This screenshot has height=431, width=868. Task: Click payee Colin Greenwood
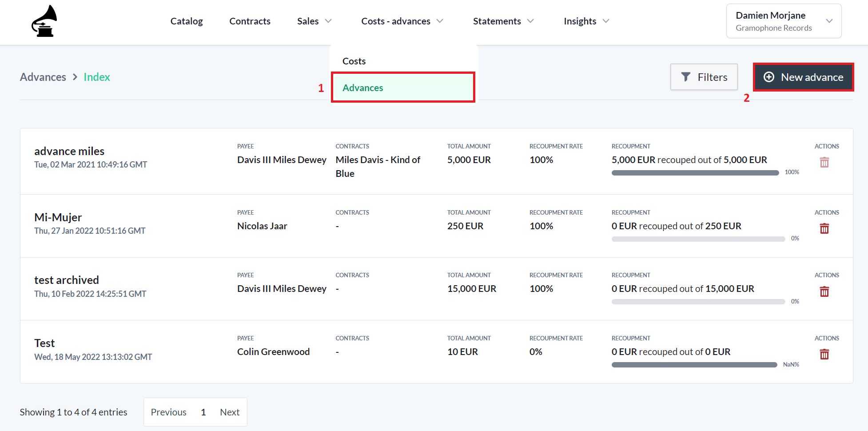coord(273,351)
